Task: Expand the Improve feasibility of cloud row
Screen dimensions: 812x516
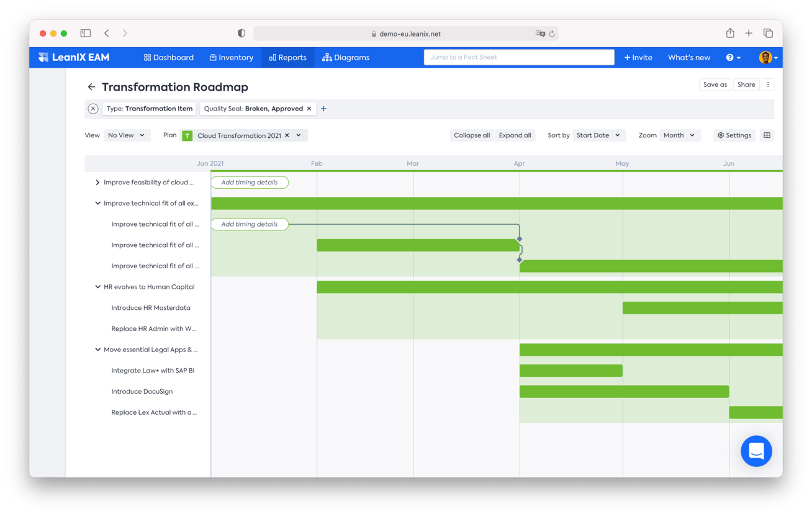Action: pos(97,183)
